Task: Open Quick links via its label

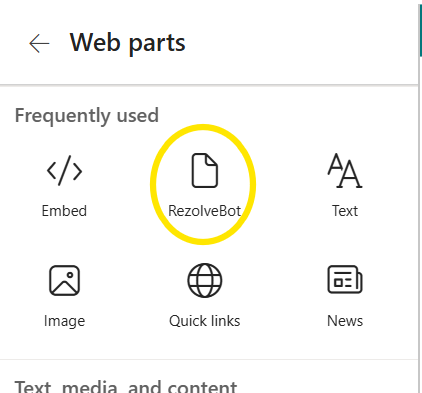Action: (x=204, y=321)
